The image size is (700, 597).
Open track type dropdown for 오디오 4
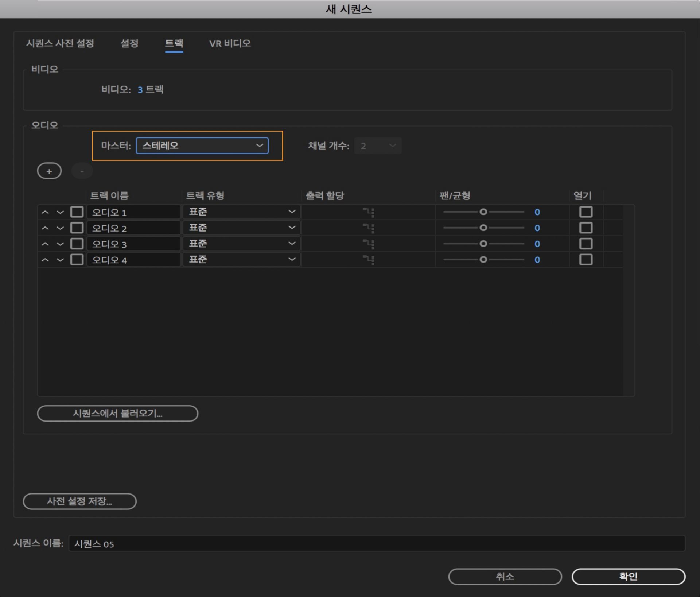(241, 260)
